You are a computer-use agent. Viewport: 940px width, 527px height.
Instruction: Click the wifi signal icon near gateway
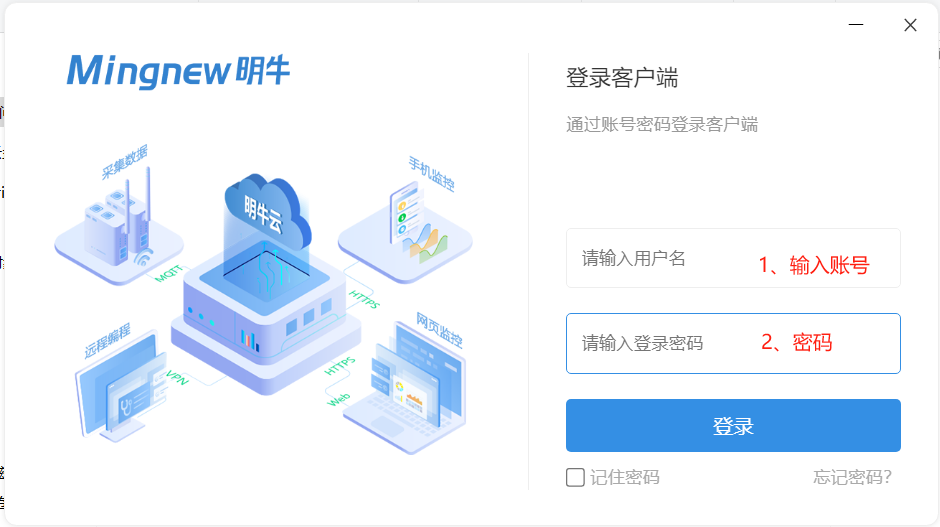143,258
